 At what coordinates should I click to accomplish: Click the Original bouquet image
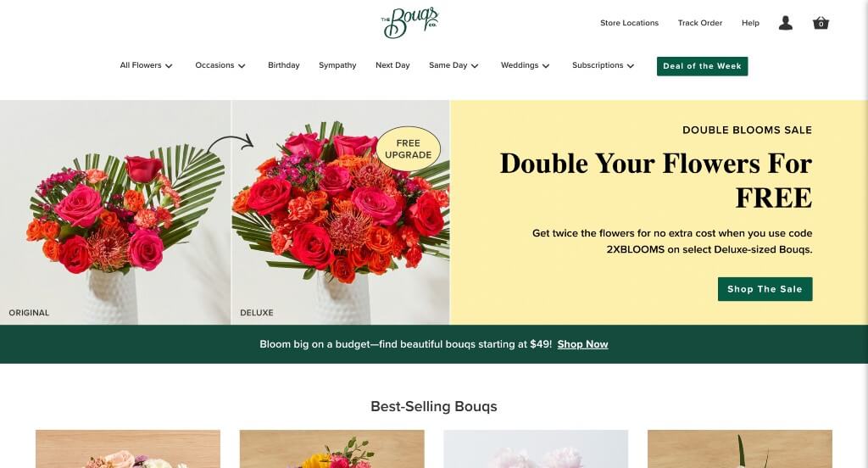point(115,212)
